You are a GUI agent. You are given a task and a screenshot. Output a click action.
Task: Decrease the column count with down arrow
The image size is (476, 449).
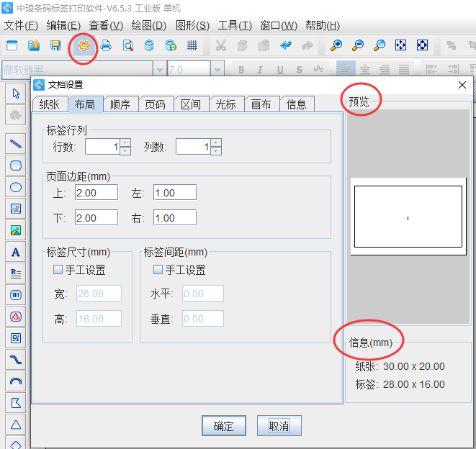coord(216,151)
